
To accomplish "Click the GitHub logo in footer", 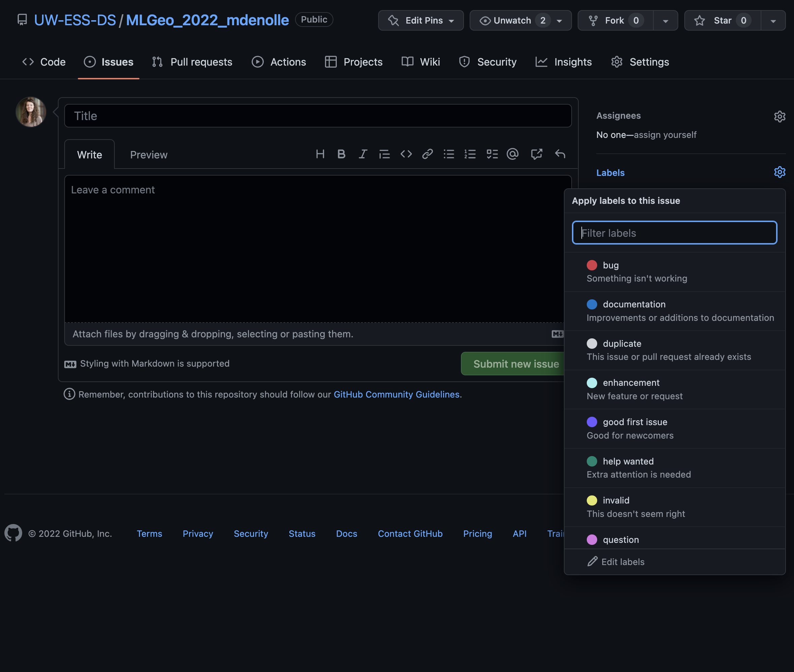I will pyautogui.click(x=13, y=533).
